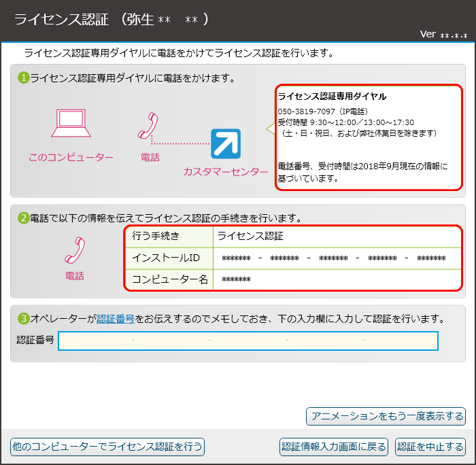Click the カスタマーセンター label

point(225,172)
